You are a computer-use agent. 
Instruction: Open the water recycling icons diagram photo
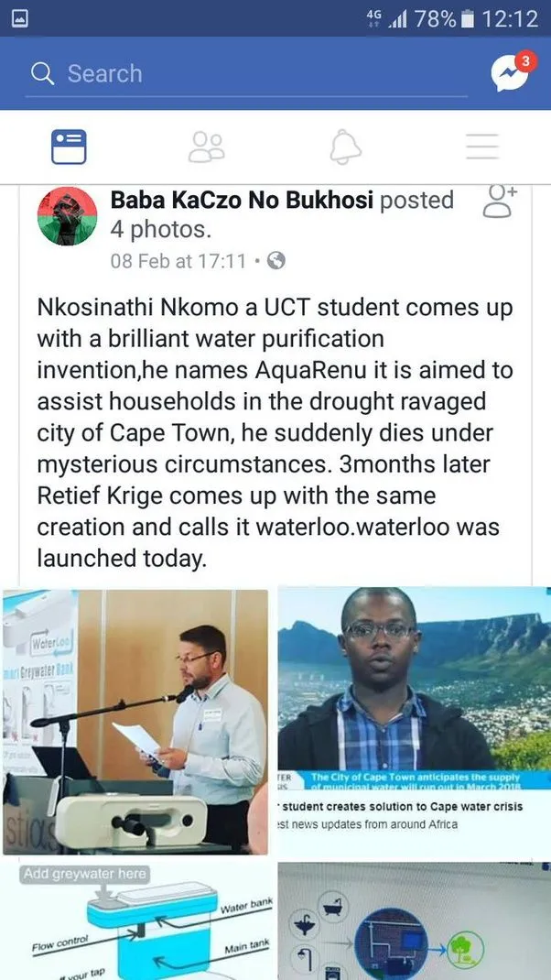click(x=414, y=920)
